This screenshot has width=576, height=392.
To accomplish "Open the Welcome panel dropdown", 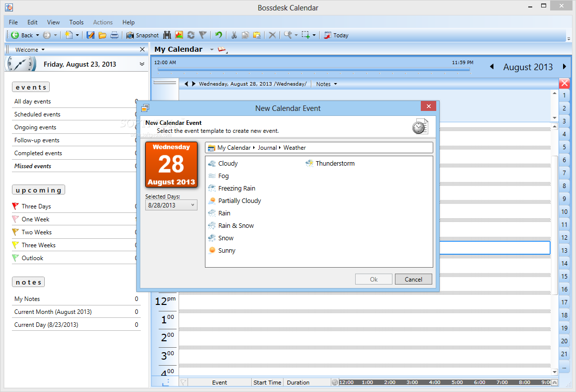I will pyautogui.click(x=43, y=50).
